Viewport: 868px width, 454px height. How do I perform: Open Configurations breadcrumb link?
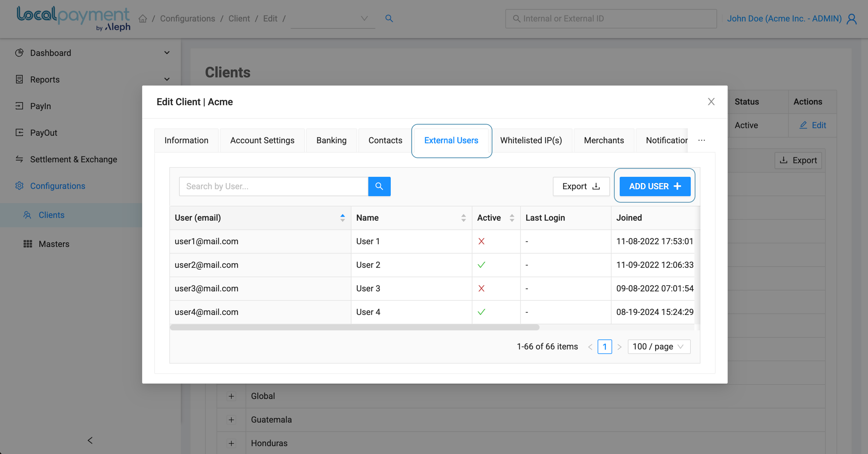pos(188,18)
